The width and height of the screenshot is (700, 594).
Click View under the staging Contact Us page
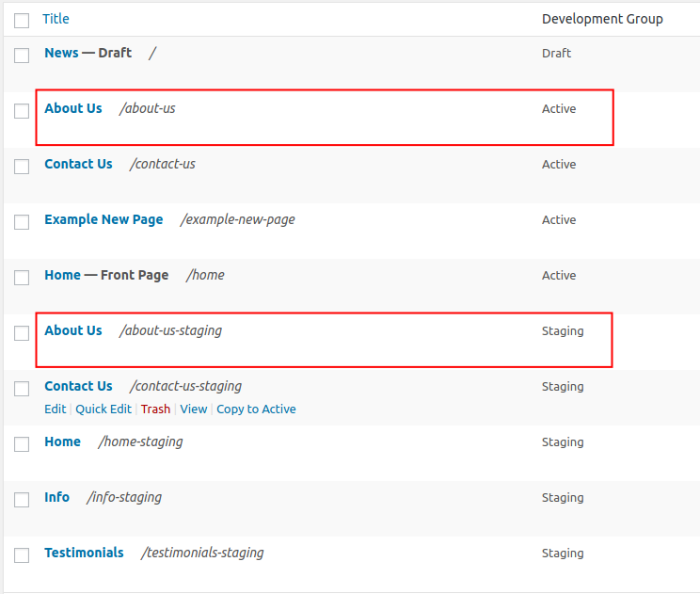tap(193, 409)
